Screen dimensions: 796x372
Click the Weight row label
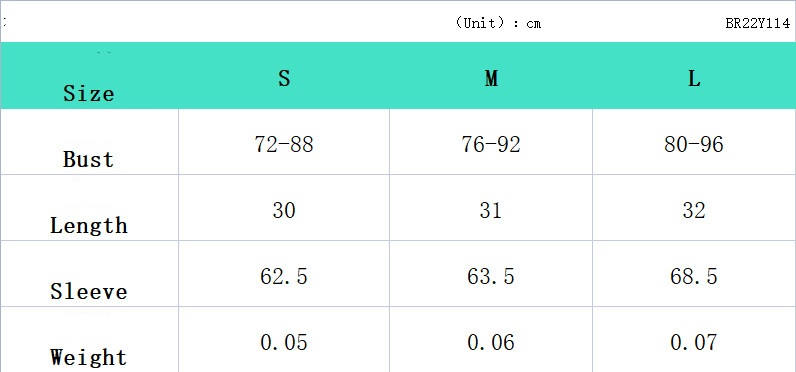[89, 357]
